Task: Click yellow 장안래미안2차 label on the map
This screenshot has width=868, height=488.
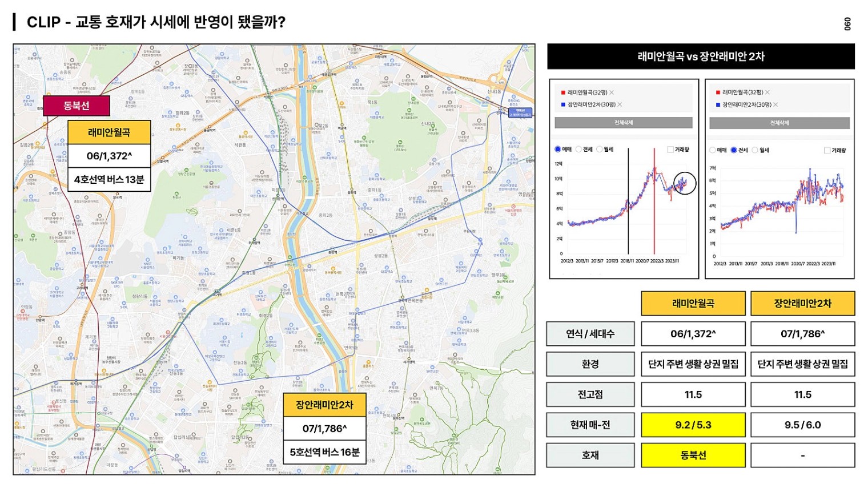Action: click(x=324, y=405)
